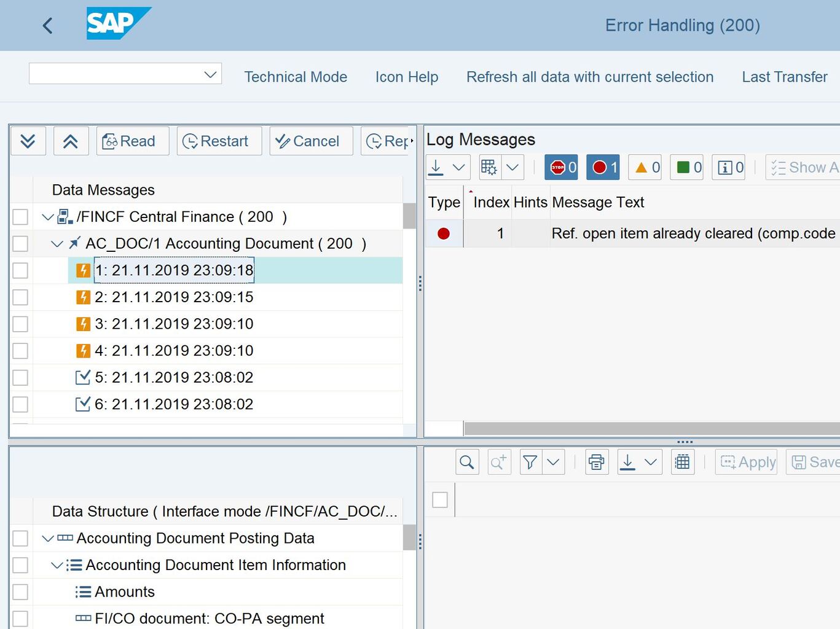The image size is (840, 629).
Task: Collapse the /FINCF Central Finance node
Action: [x=47, y=217]
